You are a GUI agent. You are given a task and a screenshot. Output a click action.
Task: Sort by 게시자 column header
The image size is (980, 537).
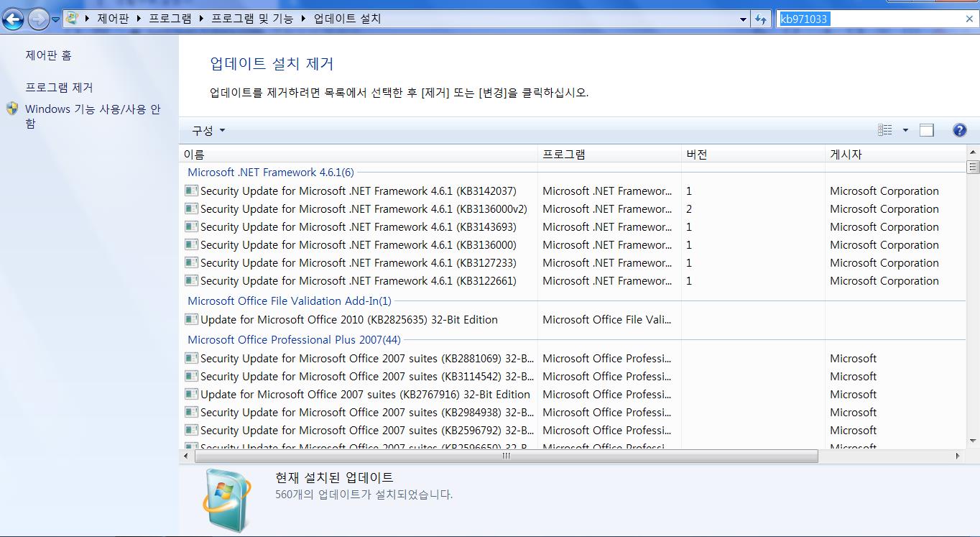pyautogui.click(x=895, y=154)
